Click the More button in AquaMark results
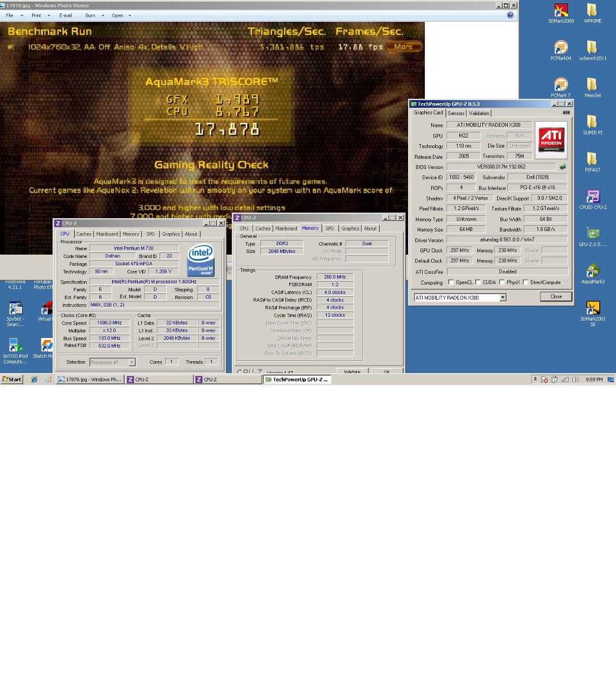The image size is (616, 676). pyautogui.click(x=404, y=47)
